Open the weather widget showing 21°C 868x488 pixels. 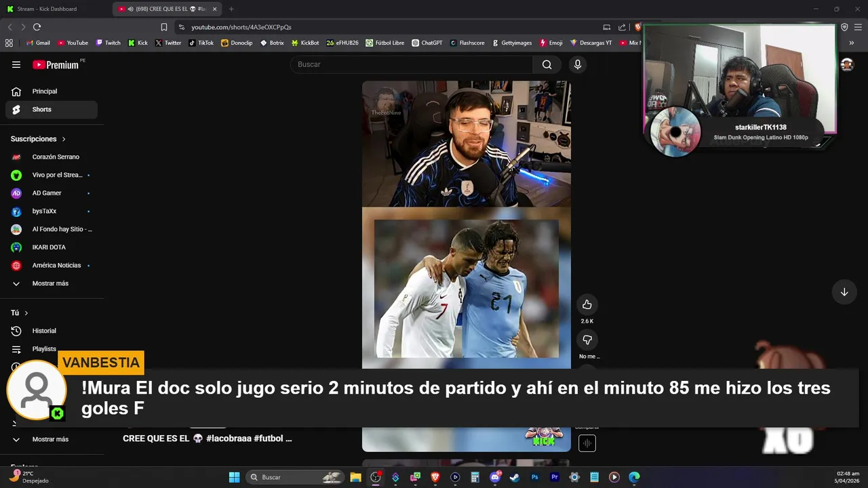[28, 477]
